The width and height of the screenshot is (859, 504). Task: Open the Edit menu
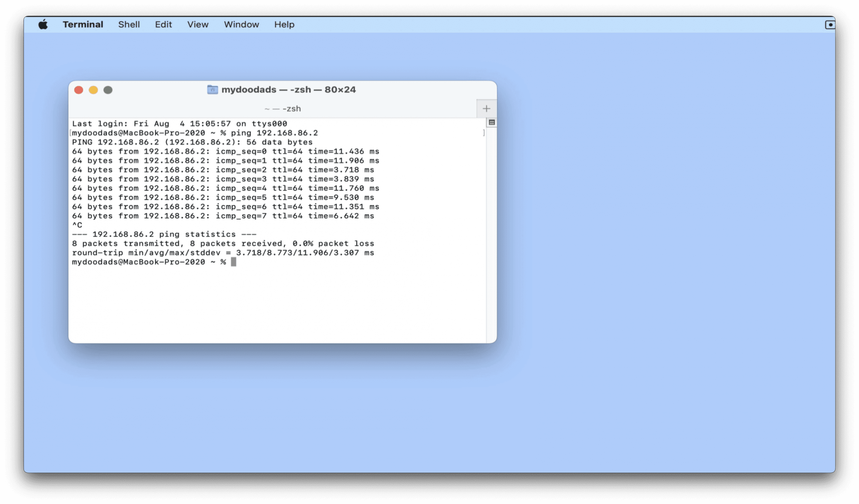click(163, 24)
